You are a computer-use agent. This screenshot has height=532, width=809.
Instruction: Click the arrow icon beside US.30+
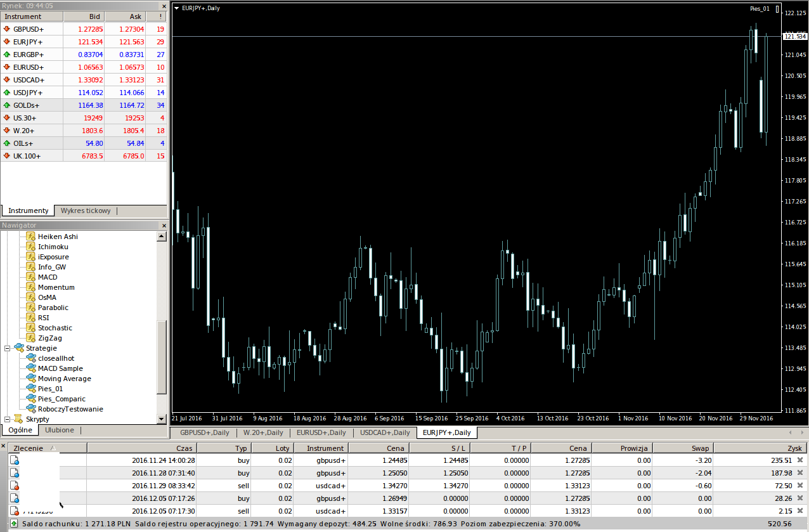point(7,118)
